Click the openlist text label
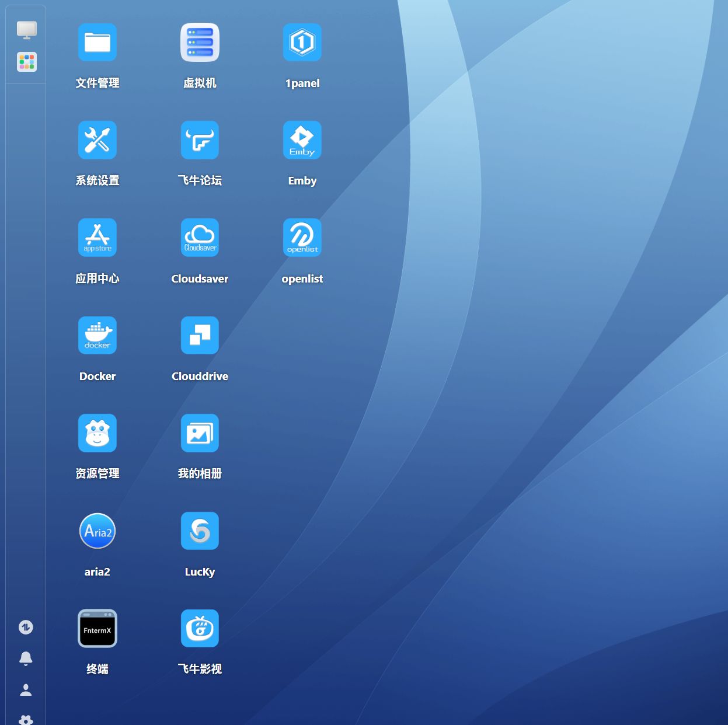The image size is (728, 725). (x=302, y=279)
